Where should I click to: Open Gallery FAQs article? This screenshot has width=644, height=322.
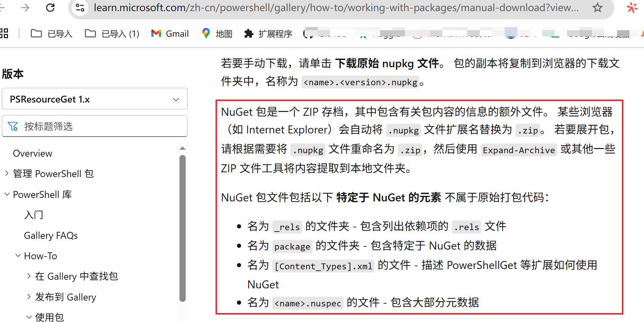coord(51,235)
